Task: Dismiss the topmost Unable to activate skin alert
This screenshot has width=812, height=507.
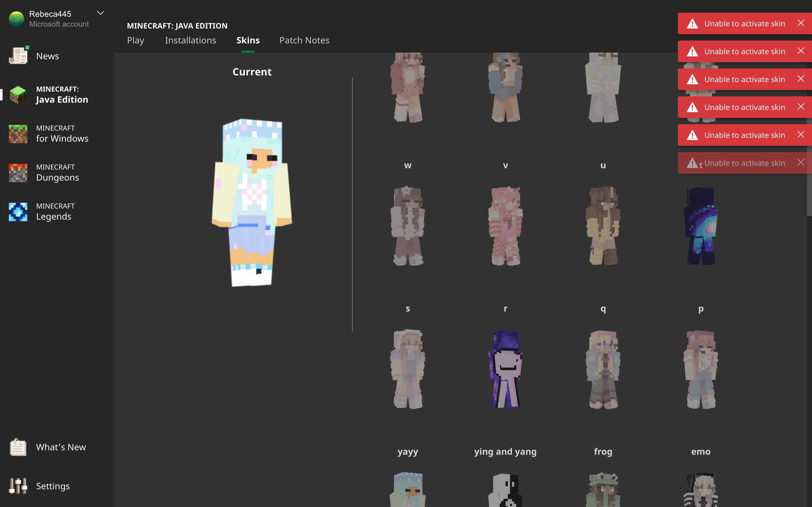Action: (801, 23)
